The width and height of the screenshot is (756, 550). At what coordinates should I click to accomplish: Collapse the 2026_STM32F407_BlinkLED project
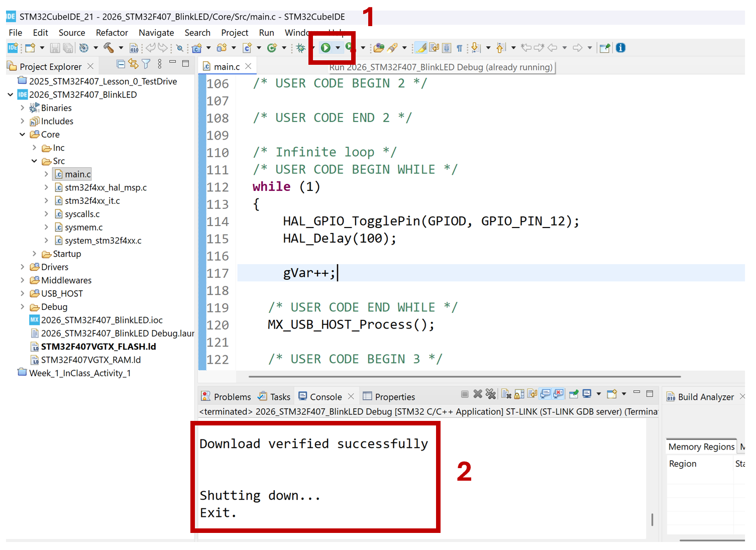[10, 94]
